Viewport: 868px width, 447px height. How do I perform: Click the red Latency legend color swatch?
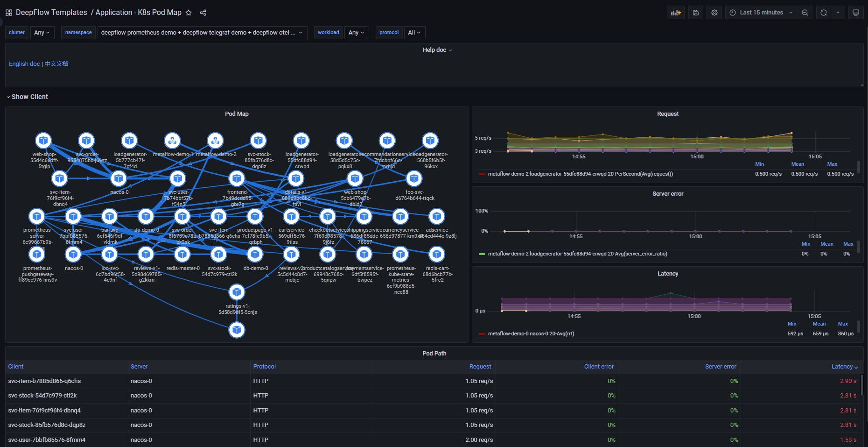(x=482, y=334)
